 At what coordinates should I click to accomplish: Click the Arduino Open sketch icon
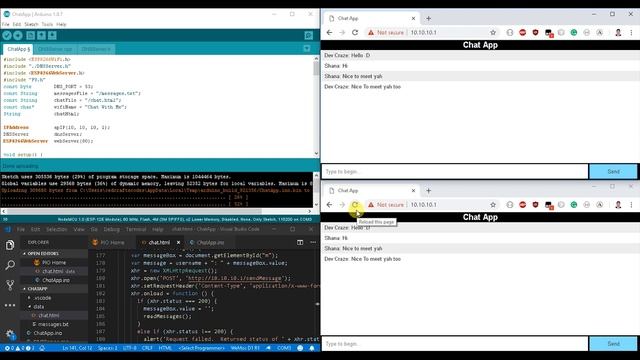click(41, 36)
